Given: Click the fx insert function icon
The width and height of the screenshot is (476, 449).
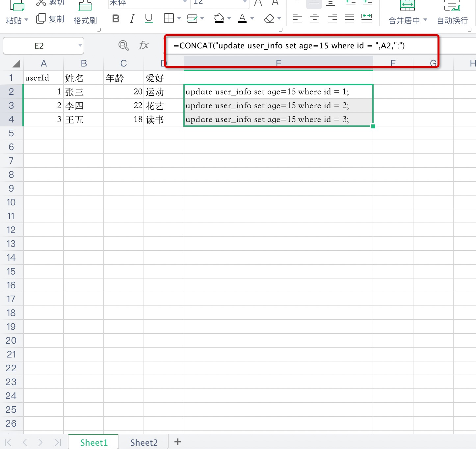Looking at the screenshot, I should tap(144, 45).
